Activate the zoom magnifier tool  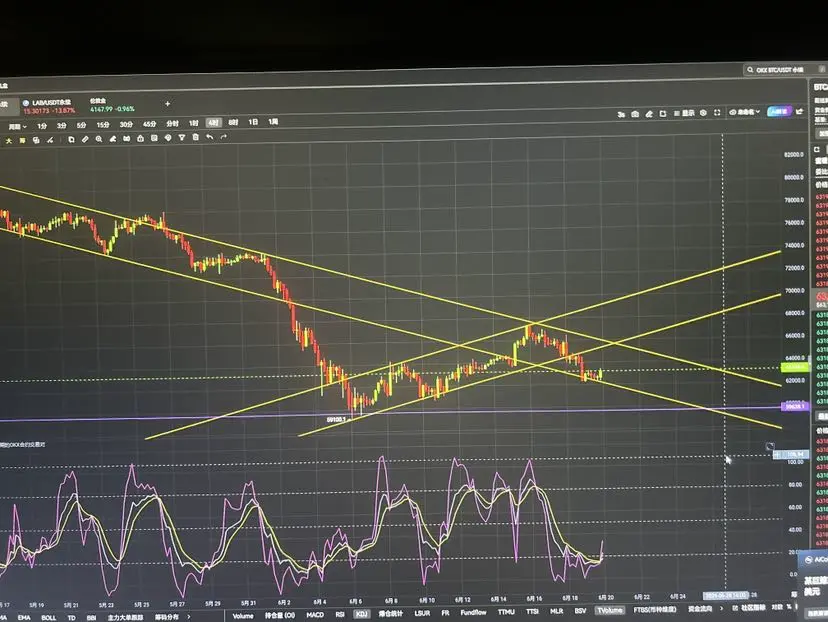click(99, 139)
